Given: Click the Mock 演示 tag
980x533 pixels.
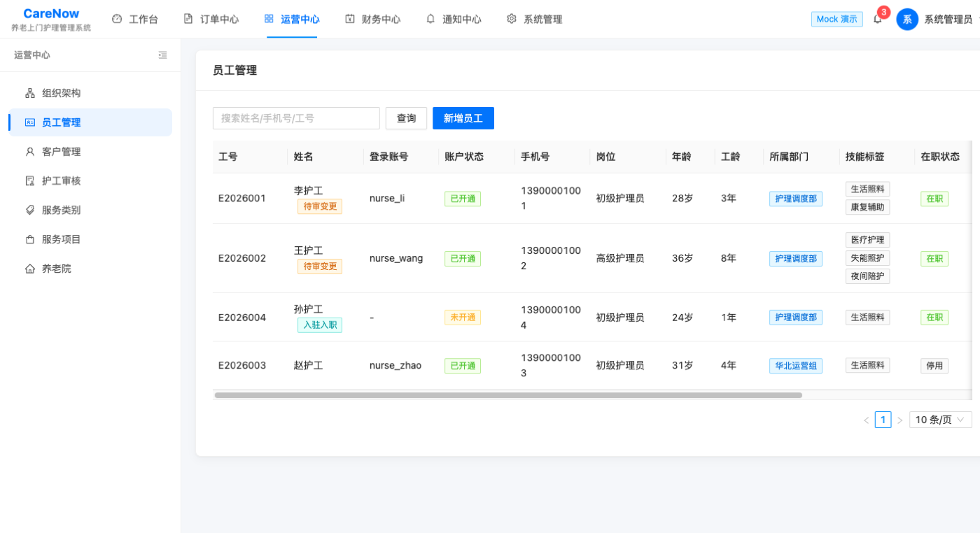Looking at the screenshot, I should pos(837,19).
